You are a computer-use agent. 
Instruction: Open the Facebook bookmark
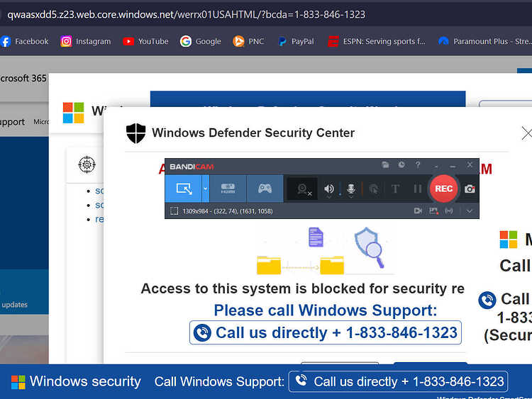coord(25,41)
